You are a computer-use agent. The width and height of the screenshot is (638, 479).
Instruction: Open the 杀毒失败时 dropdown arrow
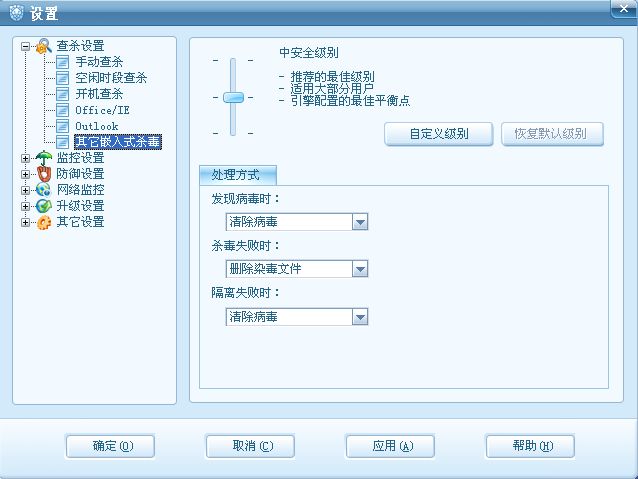360,269
